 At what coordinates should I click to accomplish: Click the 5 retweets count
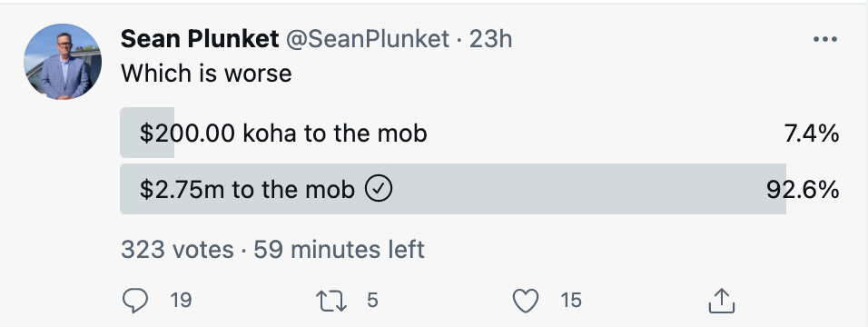[x=372, y=301]
